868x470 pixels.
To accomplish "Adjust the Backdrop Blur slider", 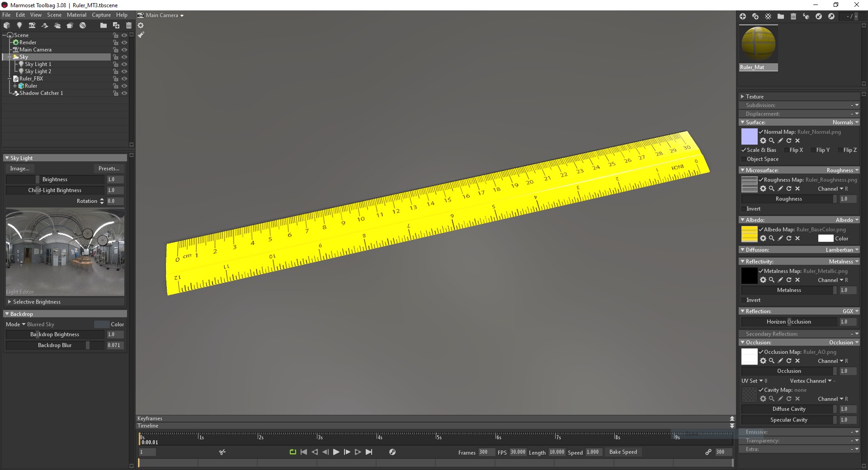I will coord(55,345).
